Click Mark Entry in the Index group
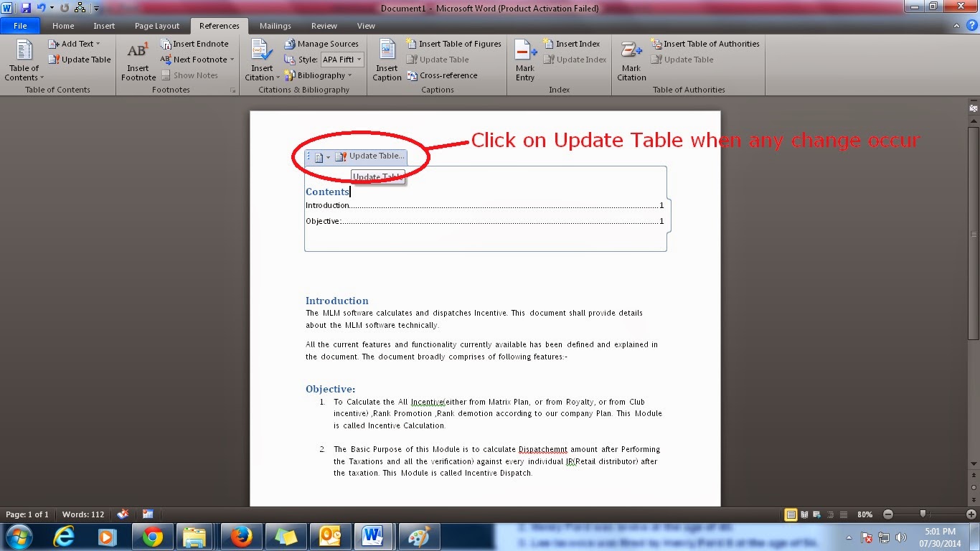The width and height of the screenshot is (980, 551). (524, 60)
